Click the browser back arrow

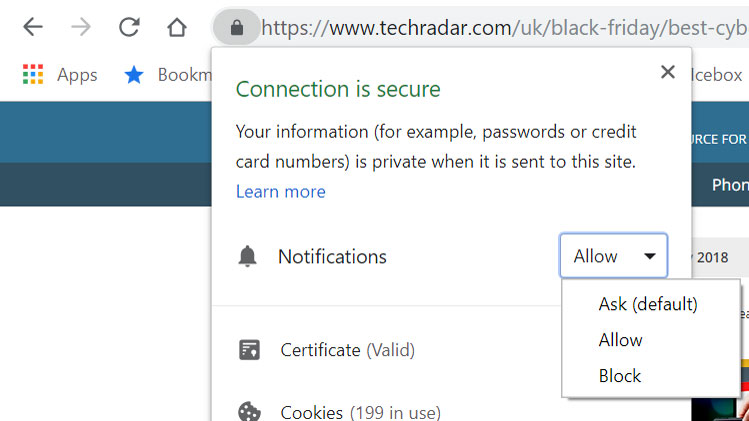(33, 27)
